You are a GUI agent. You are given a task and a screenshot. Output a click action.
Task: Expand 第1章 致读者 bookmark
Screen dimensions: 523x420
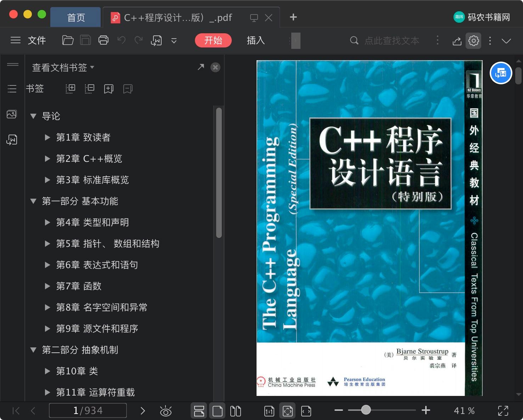(x=47, y=137)
